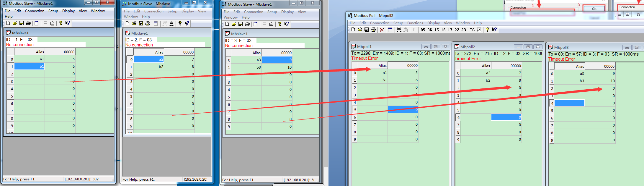644x186 pixels.
Task: Select the b1 alias cell in Mbpoll1
Action: [372, 80]
